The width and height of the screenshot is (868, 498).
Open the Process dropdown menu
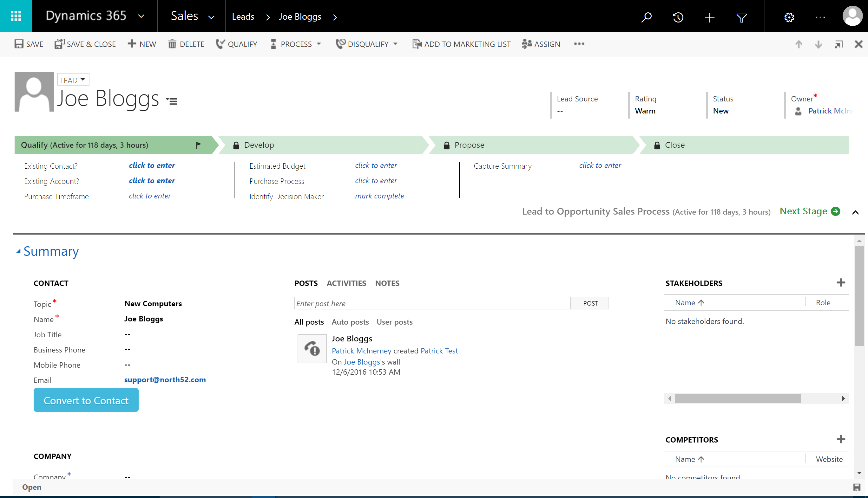pos(296,44)
